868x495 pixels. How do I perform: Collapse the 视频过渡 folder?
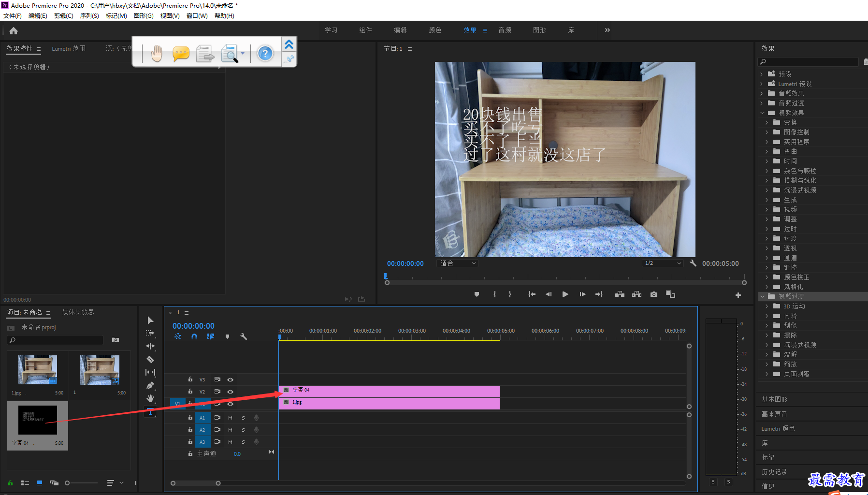tap(762, 296)
